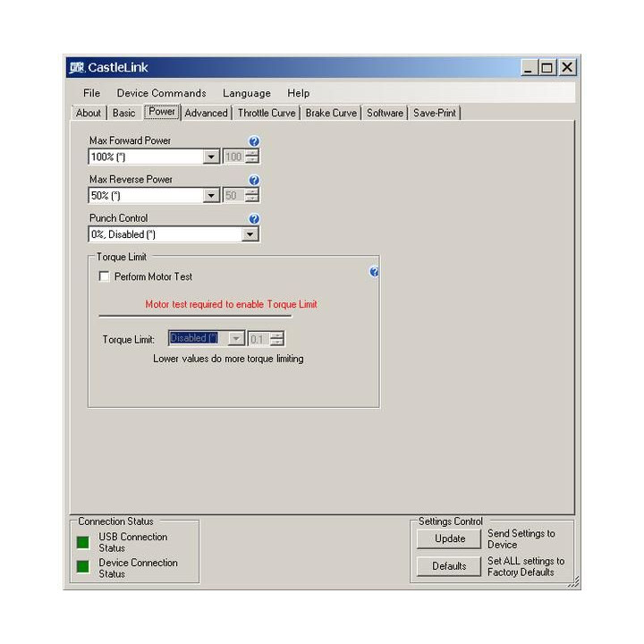Image resolution: width=644 pixels, height=644 pixels.
Task: Click 'Lower values do more torque limiting' text
Action: coord(228,359)
